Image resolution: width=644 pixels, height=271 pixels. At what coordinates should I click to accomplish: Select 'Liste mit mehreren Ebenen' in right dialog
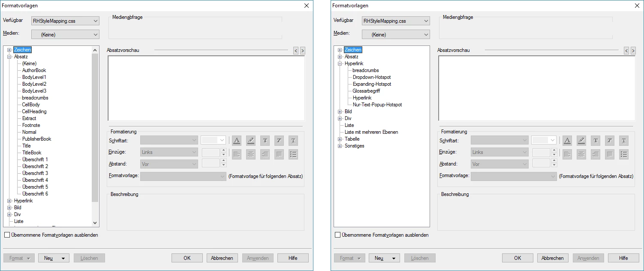371,132
